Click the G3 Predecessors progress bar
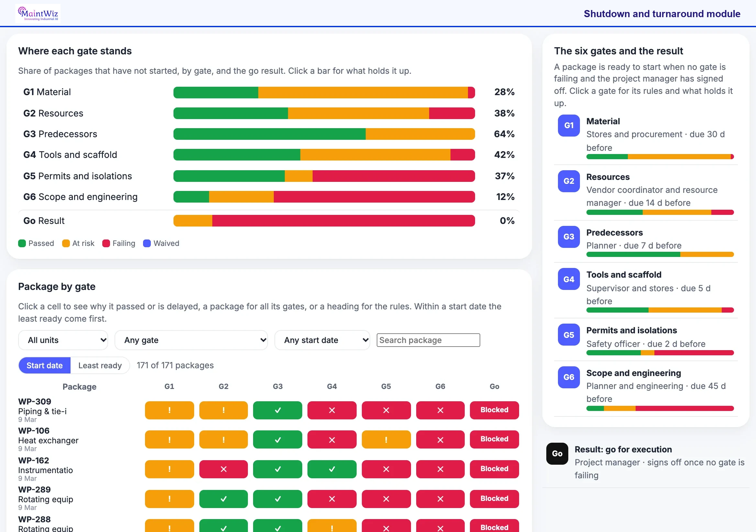The height and width of the screenshot is (532, 756). [324, 134]
